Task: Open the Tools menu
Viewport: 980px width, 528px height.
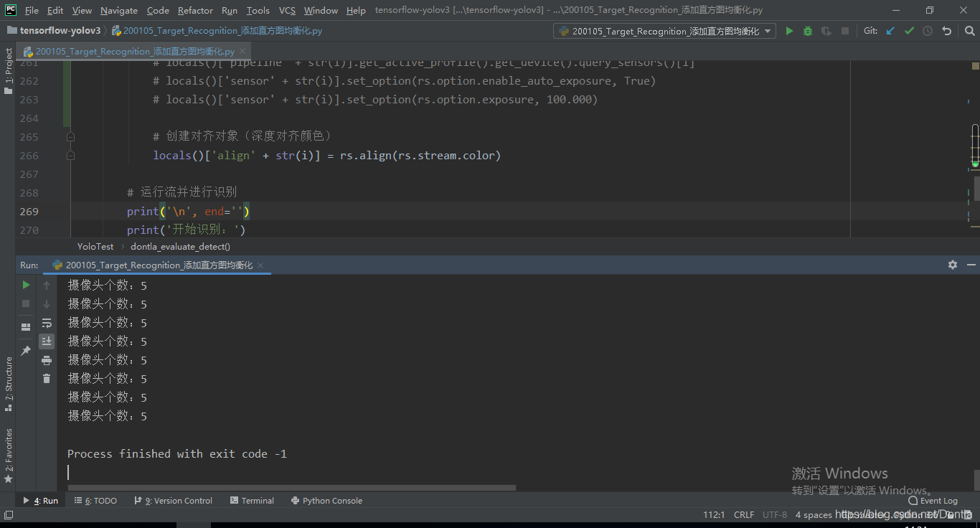Action: [258, 10]
